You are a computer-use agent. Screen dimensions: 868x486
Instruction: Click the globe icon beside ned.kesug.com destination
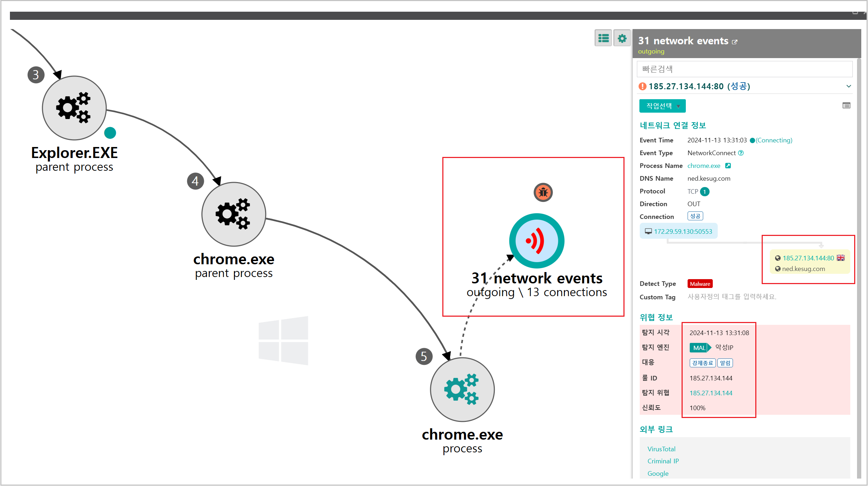(x=778, y=269)
